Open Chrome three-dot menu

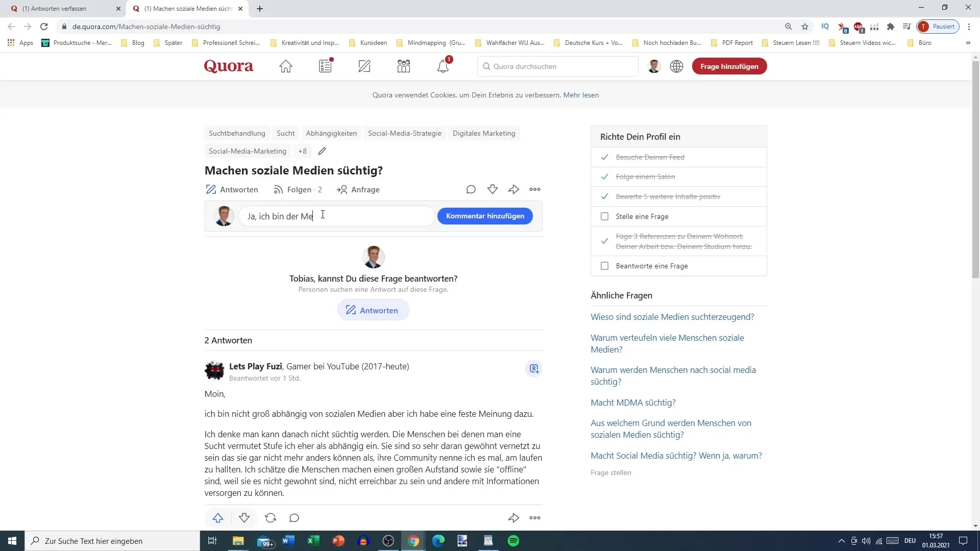click(x=969, y=27)
